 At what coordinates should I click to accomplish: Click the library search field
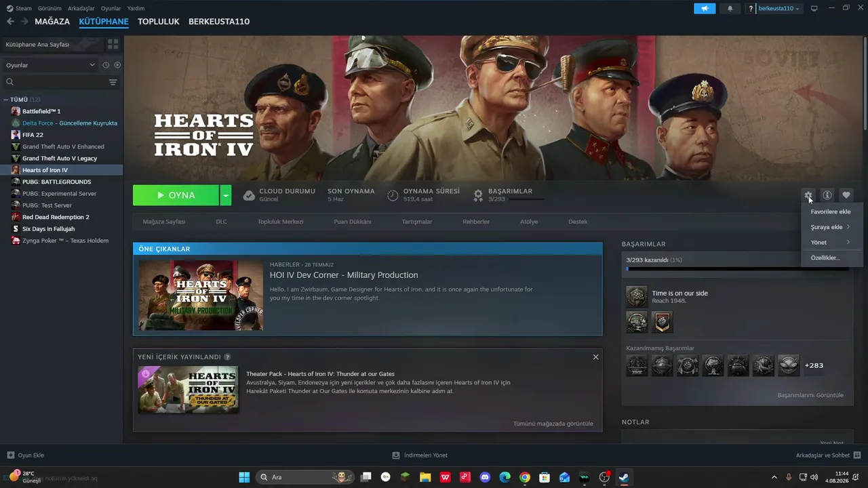[x=55, y=82]
